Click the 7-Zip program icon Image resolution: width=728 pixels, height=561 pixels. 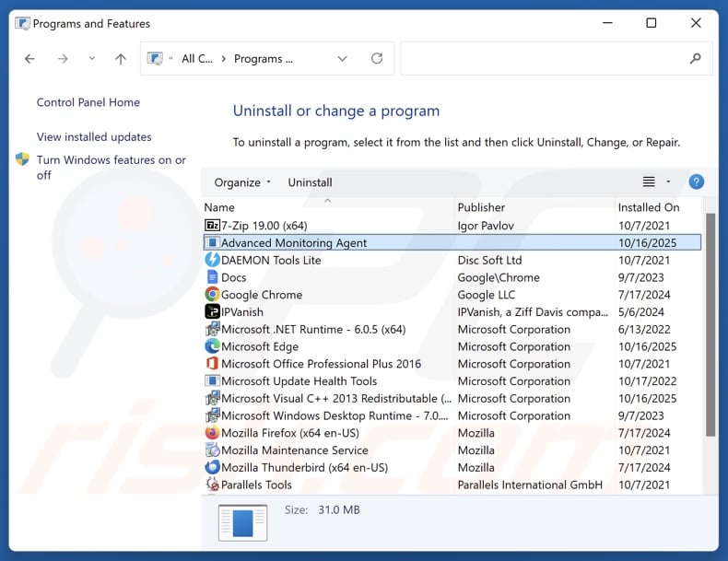(212, 226)
